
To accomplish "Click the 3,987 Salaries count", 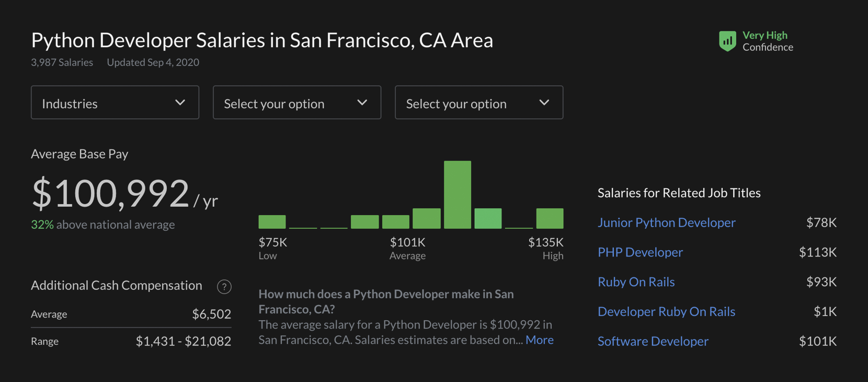I will tap(62, 62).
